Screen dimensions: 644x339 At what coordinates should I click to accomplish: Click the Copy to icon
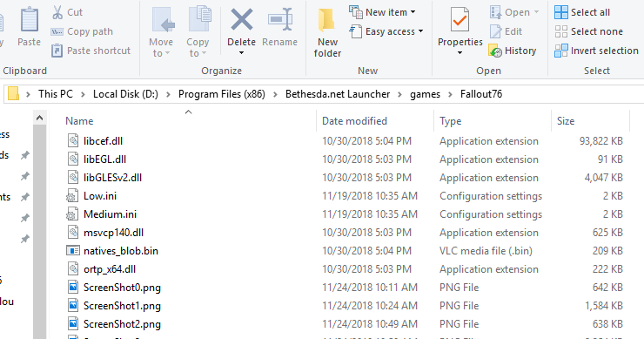199,19
